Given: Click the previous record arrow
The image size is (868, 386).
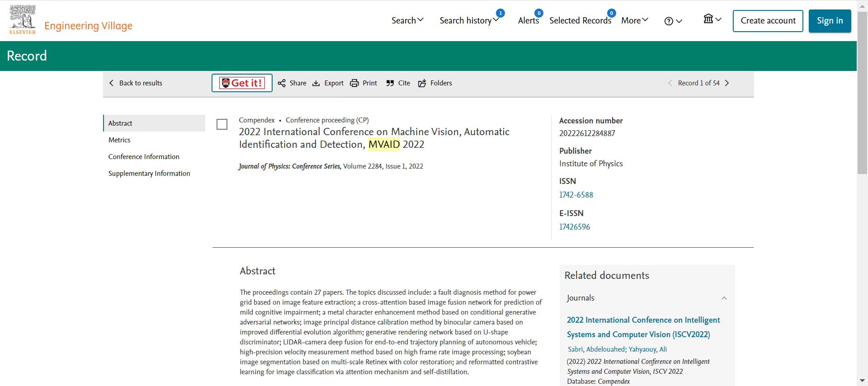Looking at the screenshot, I should pos(670,83).
